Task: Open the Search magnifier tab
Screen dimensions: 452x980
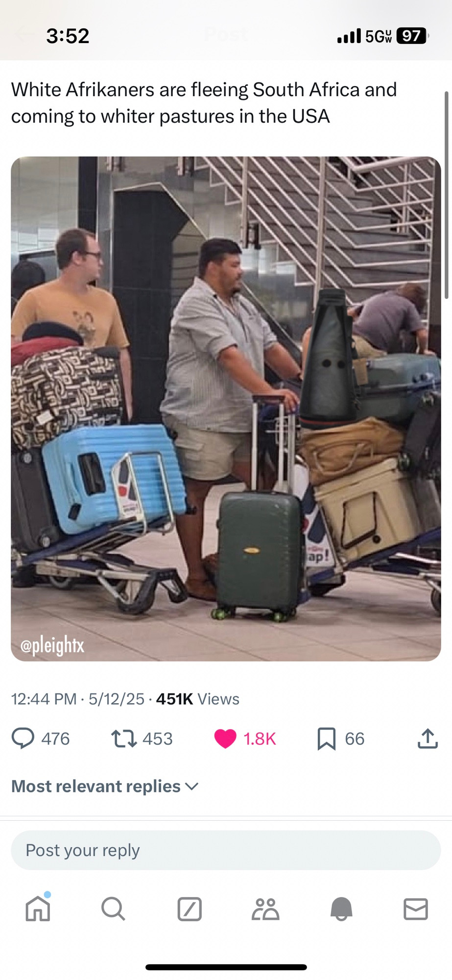Action: coord(113,909)
